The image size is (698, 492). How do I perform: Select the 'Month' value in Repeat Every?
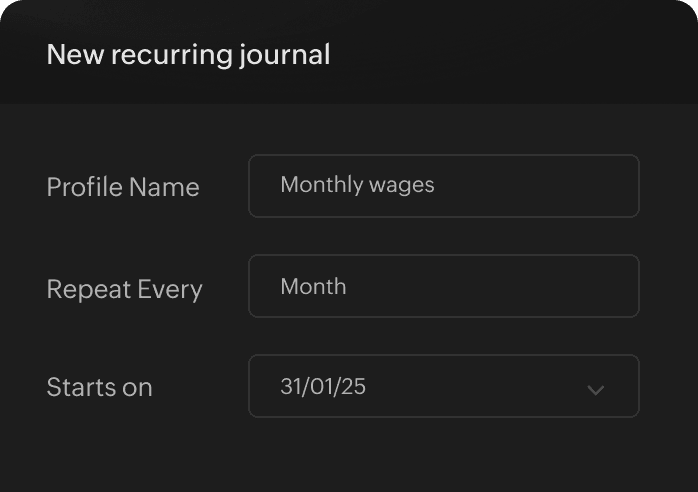tap(313, 286)
